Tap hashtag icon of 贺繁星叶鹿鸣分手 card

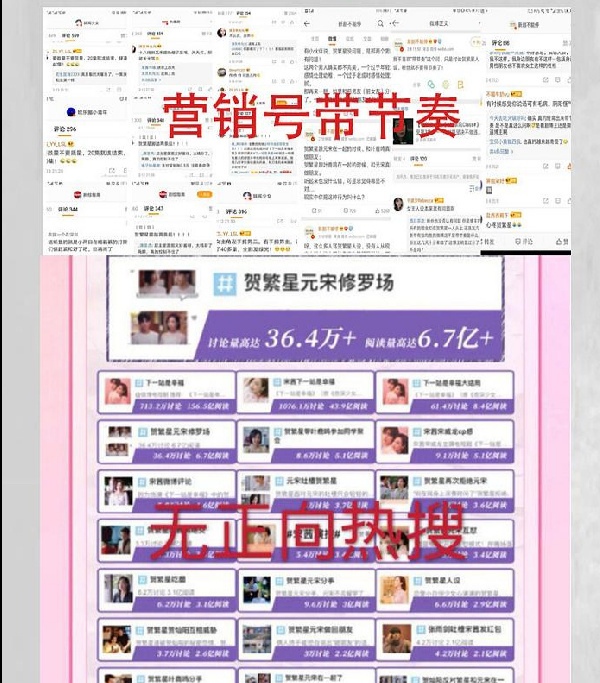pyautogui.click(x=140, y=679)
